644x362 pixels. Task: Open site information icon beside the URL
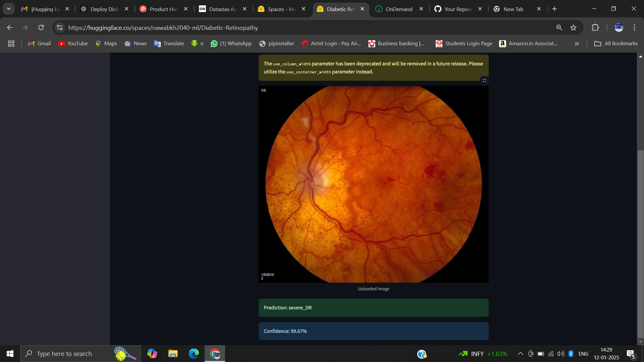tap(60, 27)
